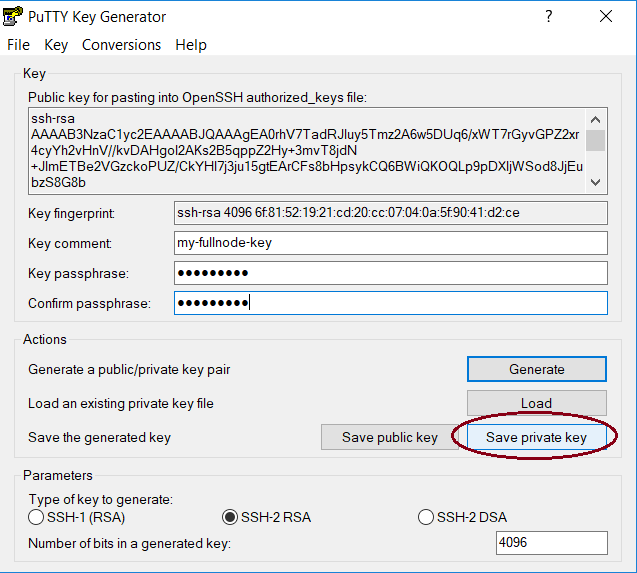The width and height of the screenshot is (637, 573).
Task: Click Save private key button
Action: [537, 437]
